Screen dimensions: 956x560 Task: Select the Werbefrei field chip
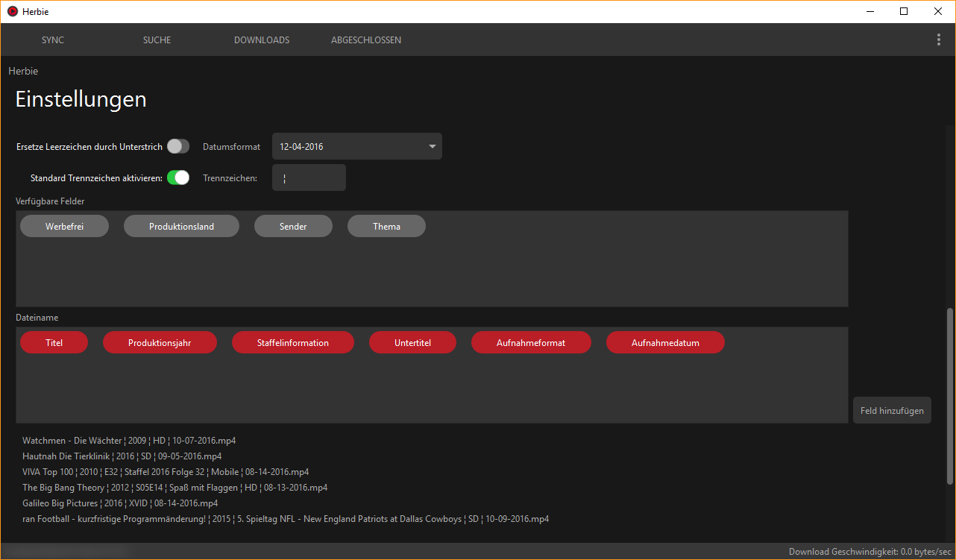[64, 226]
